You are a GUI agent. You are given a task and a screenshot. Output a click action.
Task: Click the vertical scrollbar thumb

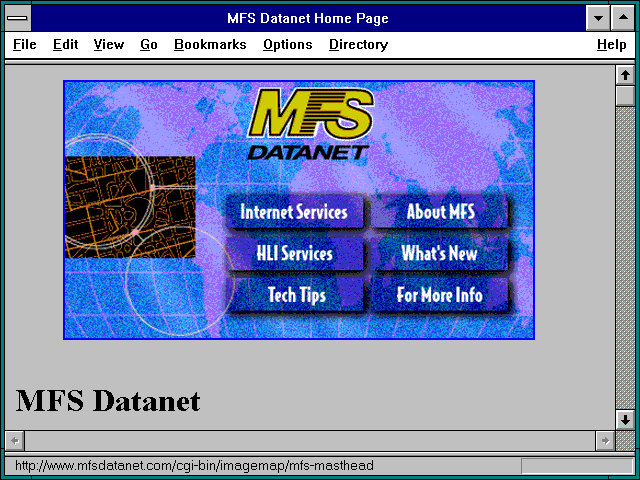(x=625, y=96)
